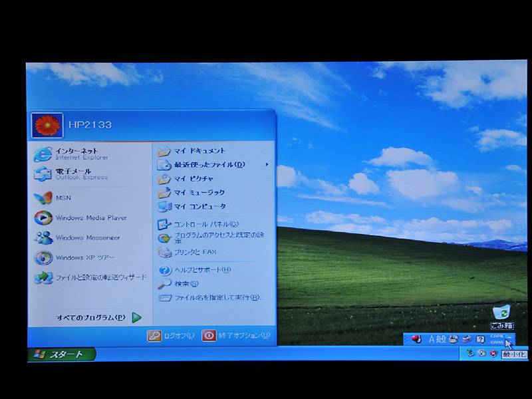The height and width of the screenshot is (399, 532).
Task: Switch the IME input mode 'A' indicator
Action: 432,339
